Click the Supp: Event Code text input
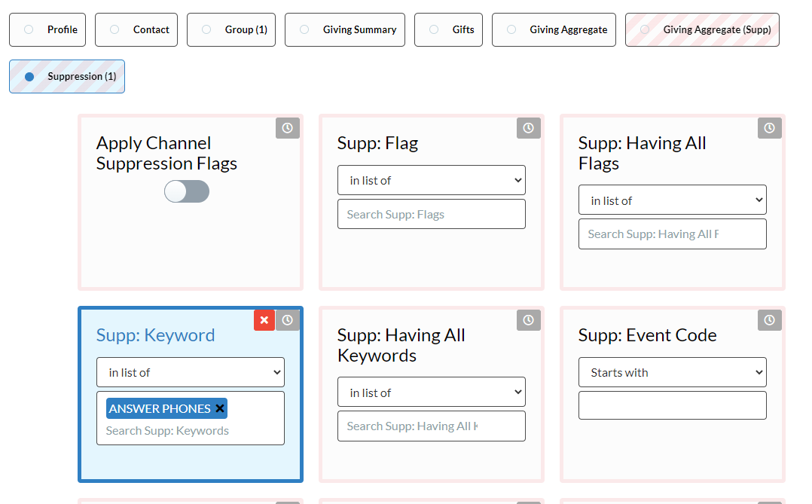Screen dimensions: 812x504 [672, 405]
